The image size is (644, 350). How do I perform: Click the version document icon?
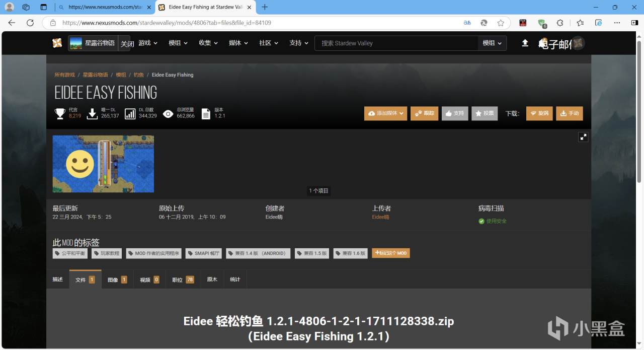pos(206,114)
